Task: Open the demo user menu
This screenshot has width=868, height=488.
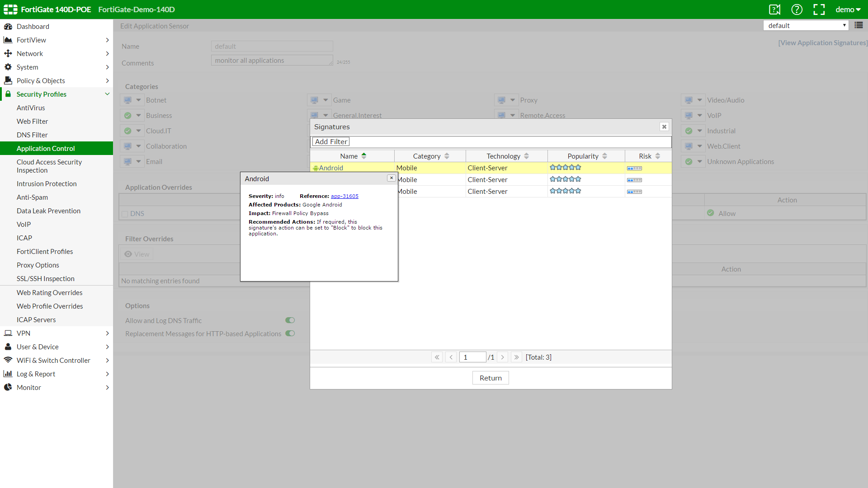Action: [848, 9]
